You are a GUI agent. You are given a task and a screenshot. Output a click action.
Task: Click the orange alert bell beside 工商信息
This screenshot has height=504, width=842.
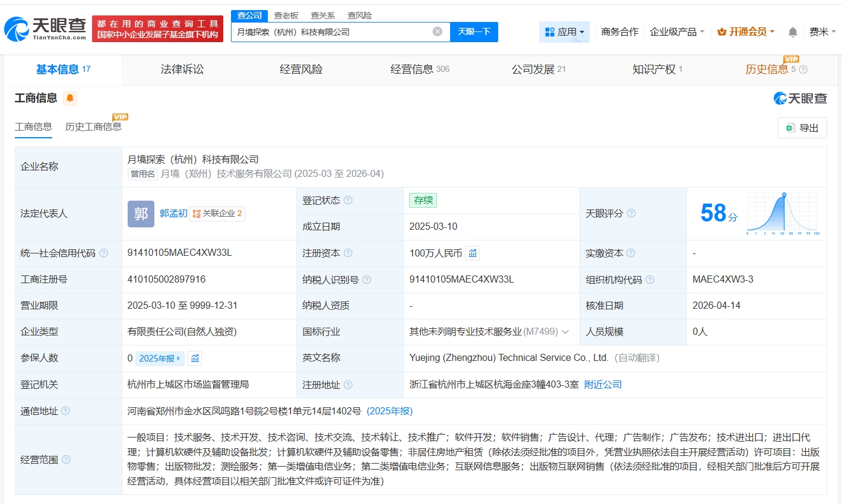pyautogui.click(x=70, y=99)
